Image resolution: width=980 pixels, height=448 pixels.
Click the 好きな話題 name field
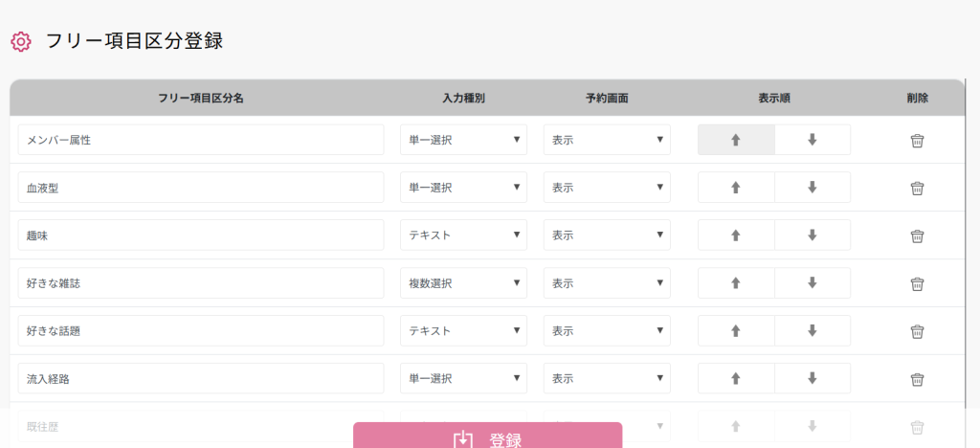[x=200, y=331]
